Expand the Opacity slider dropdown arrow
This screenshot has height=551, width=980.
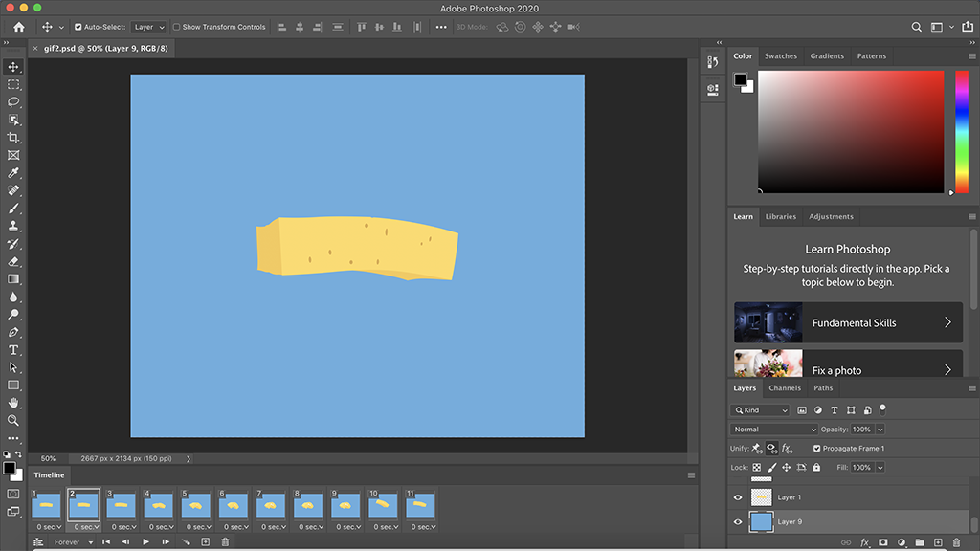pyautogui.click(x=880, y=430)
